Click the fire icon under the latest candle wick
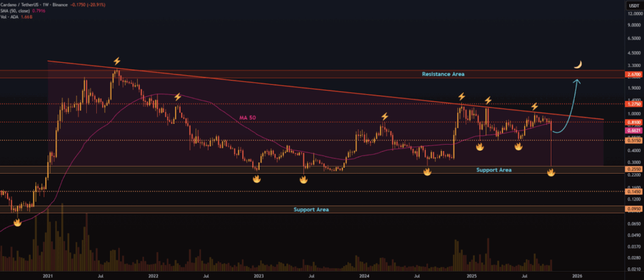 551,172
